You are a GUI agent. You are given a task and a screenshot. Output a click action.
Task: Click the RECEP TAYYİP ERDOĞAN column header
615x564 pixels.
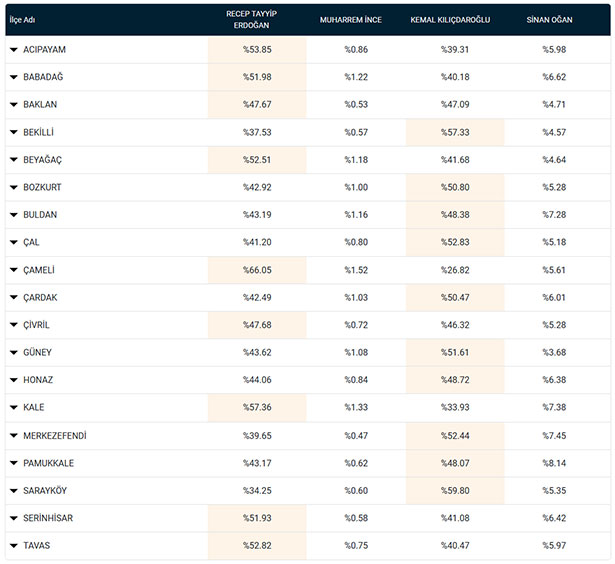(251, 20)
